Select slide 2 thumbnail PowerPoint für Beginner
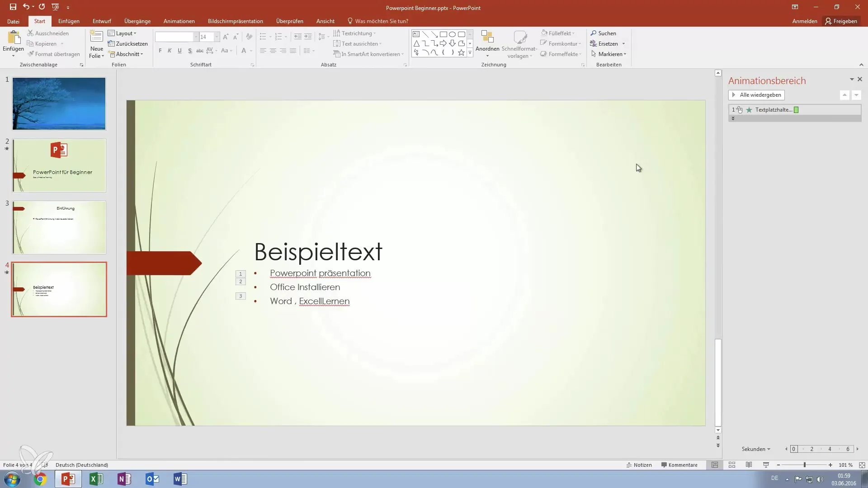 tap(59, 165)
